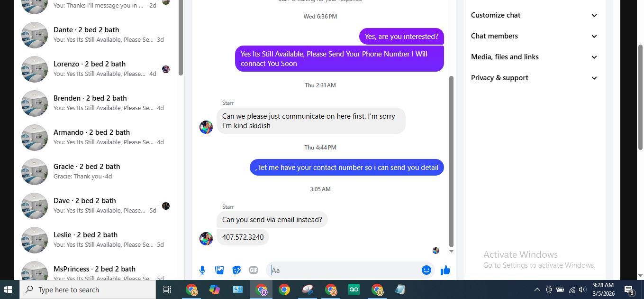Click the voice clip microphone icon

point(202,270)
